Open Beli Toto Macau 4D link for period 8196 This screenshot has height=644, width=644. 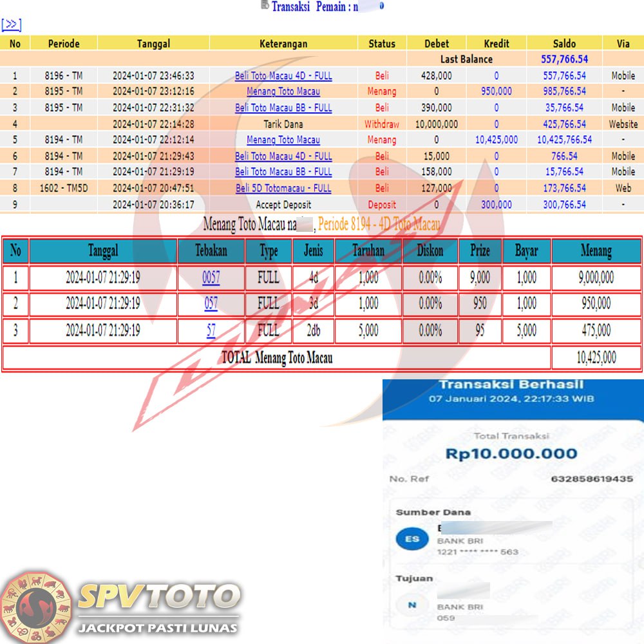pos(283,75)
